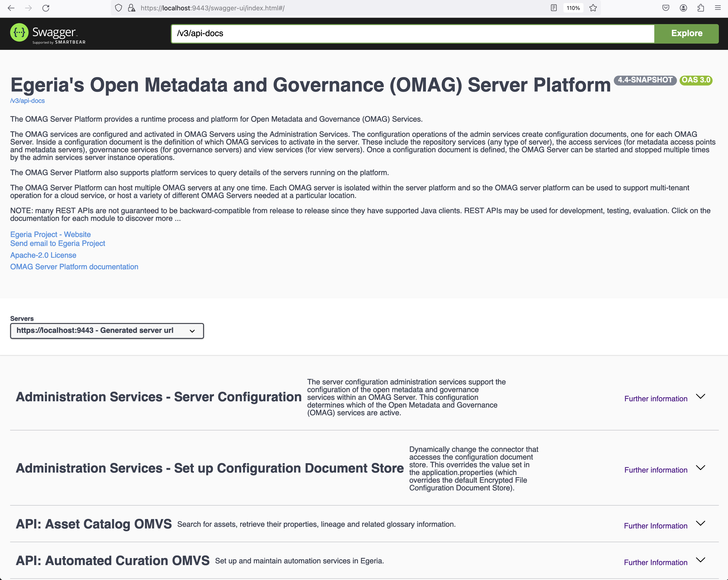728x580 pixels.
Task: Open the Pocket save icon
Action: (x=666, y=8)
